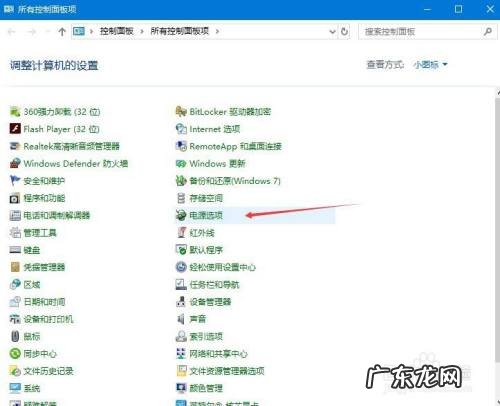Open the 设备和打印机 icon

pyautogui.click(x=15, y=319)
